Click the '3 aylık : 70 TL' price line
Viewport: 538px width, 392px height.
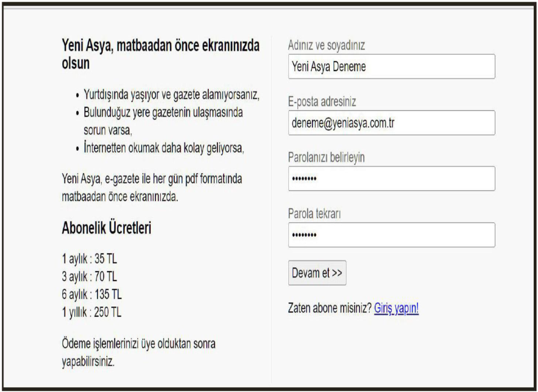[x=89, y=276]
